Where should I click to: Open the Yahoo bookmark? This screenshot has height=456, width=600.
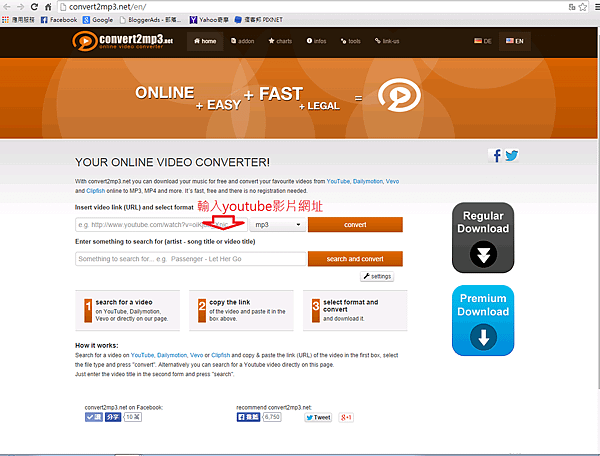coord(209,20)
